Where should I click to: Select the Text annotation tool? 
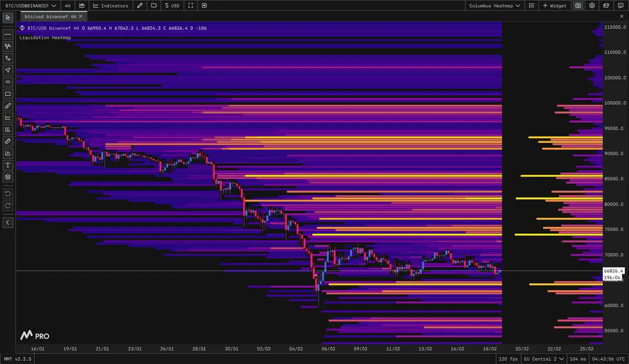point(8,165)
